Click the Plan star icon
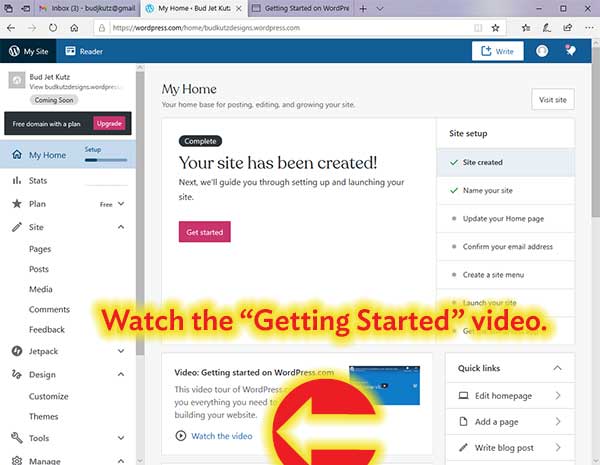600x465 pixels. pos(16,204)
